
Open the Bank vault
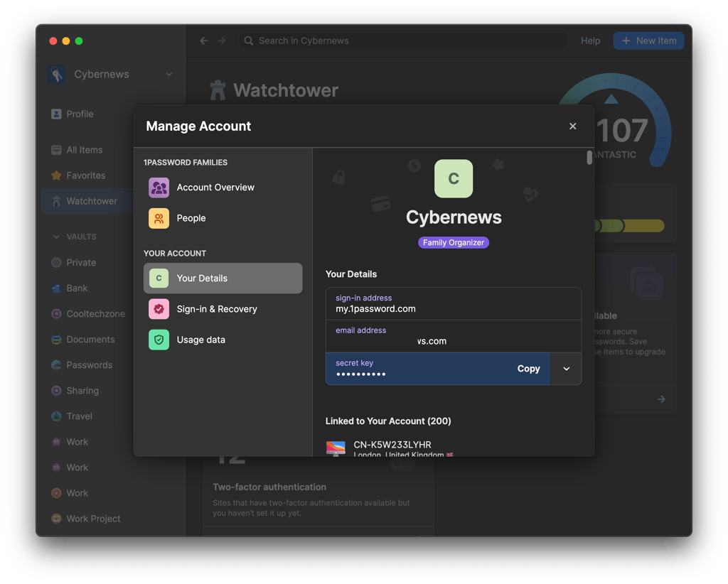click(x=77, y=288)
